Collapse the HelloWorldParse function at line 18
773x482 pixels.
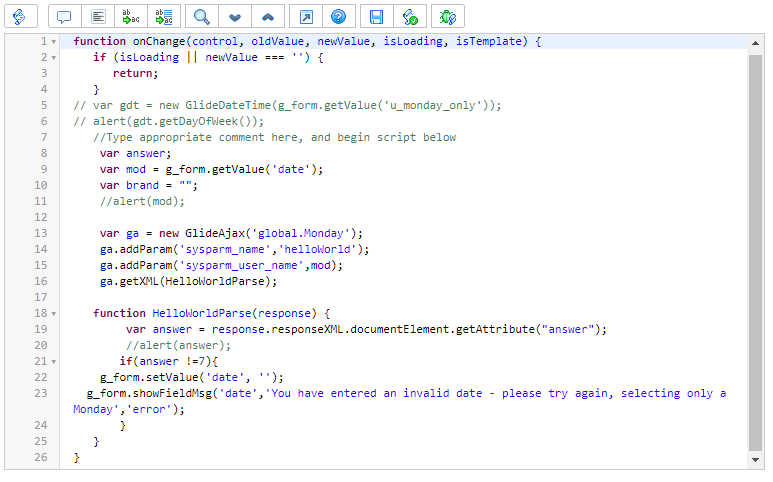(54, 314)
